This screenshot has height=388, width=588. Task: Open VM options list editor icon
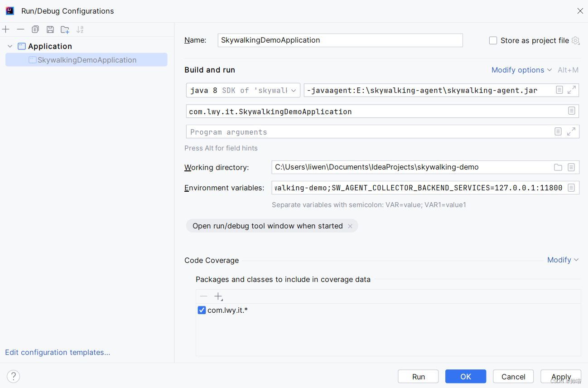tap(559, 90)
